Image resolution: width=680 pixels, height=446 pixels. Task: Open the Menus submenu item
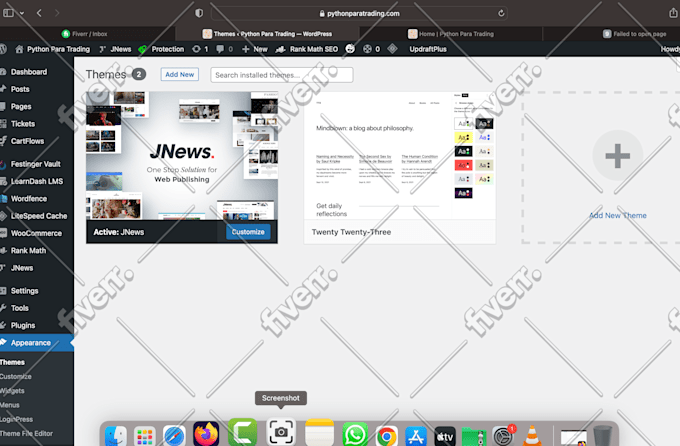coord(10,405)
